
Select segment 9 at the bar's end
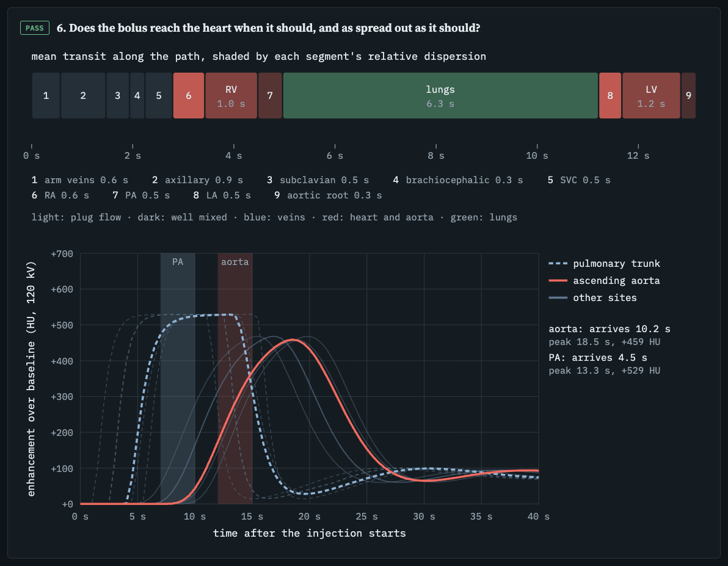(688, 96)
